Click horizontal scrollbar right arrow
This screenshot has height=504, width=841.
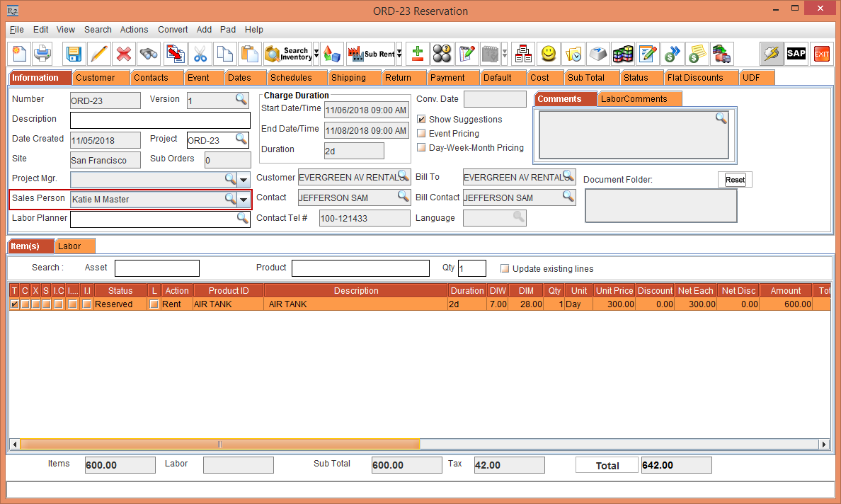pyautogui.click(x=825, y=444)
